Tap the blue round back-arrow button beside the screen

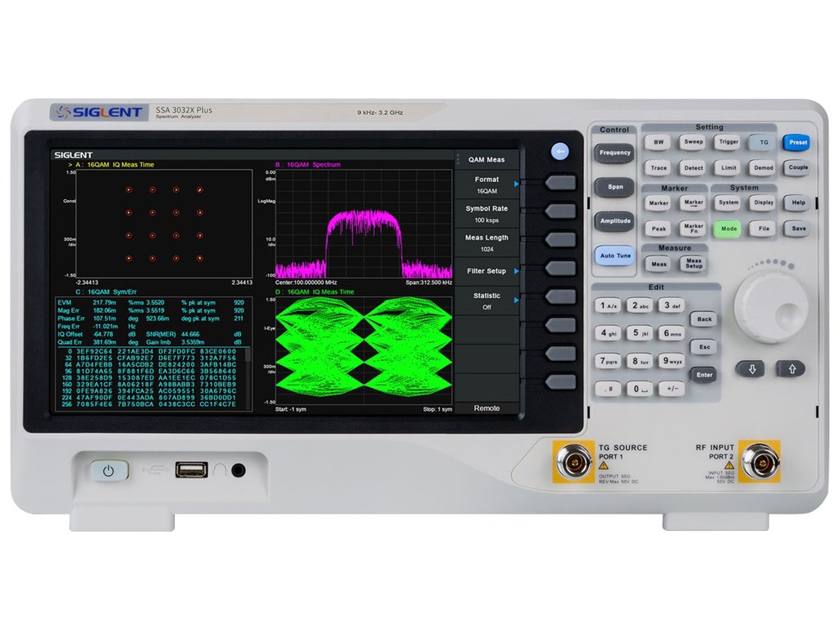(559, 152)
